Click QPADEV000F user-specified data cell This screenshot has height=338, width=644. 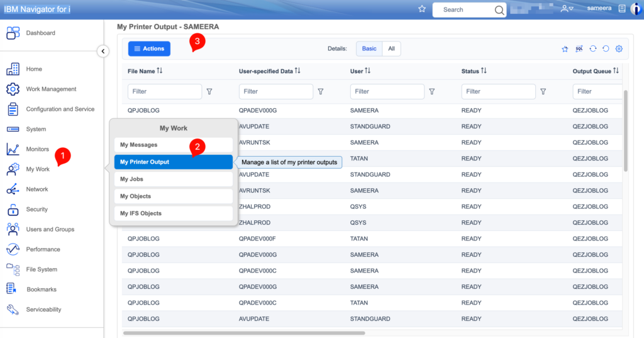click(x=257, y=239)
